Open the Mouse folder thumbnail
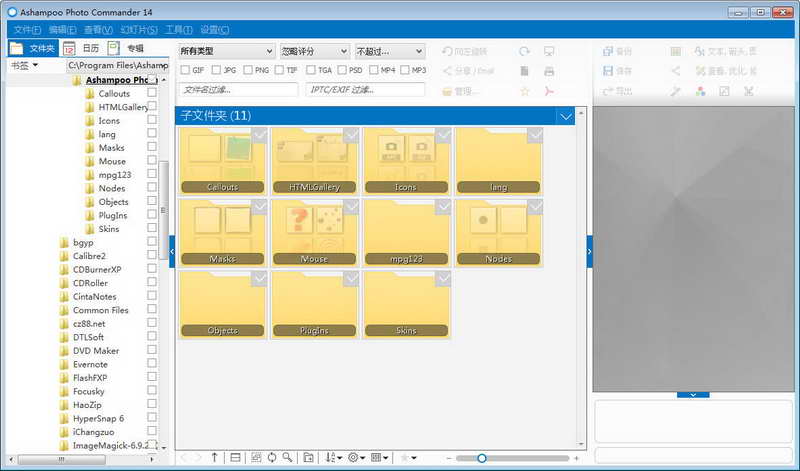Image resolution: width=800 pixels, height=471 pixels. (x=314, y=233)
